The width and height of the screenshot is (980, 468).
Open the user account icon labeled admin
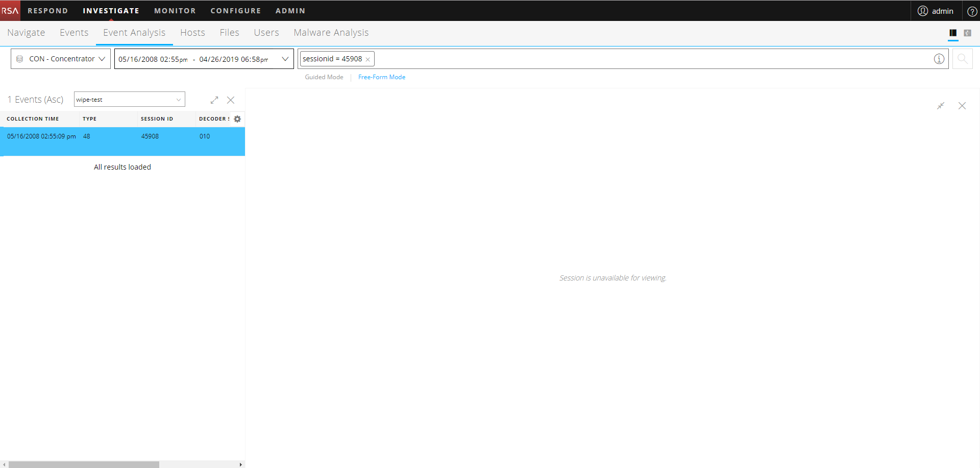[936, 10]
